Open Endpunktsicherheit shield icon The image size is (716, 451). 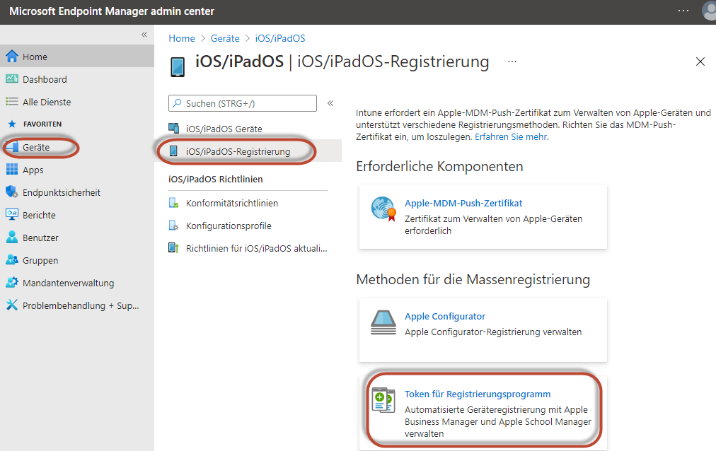(12, 192)
